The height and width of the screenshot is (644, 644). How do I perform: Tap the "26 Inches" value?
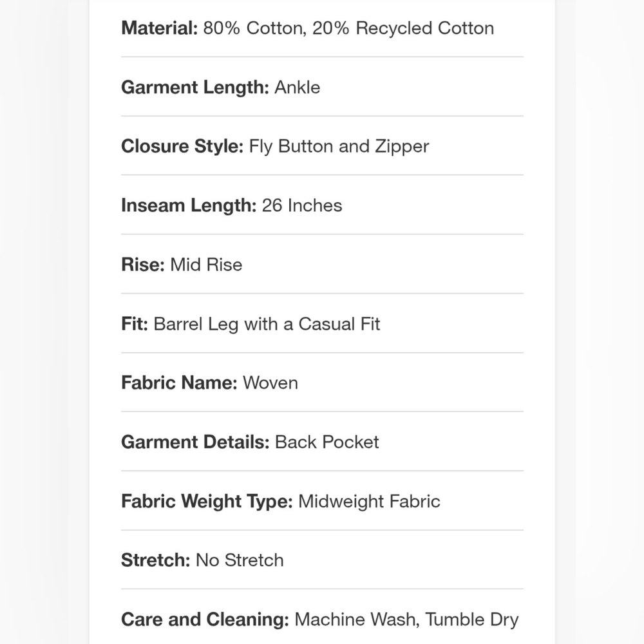pos(302,205)
